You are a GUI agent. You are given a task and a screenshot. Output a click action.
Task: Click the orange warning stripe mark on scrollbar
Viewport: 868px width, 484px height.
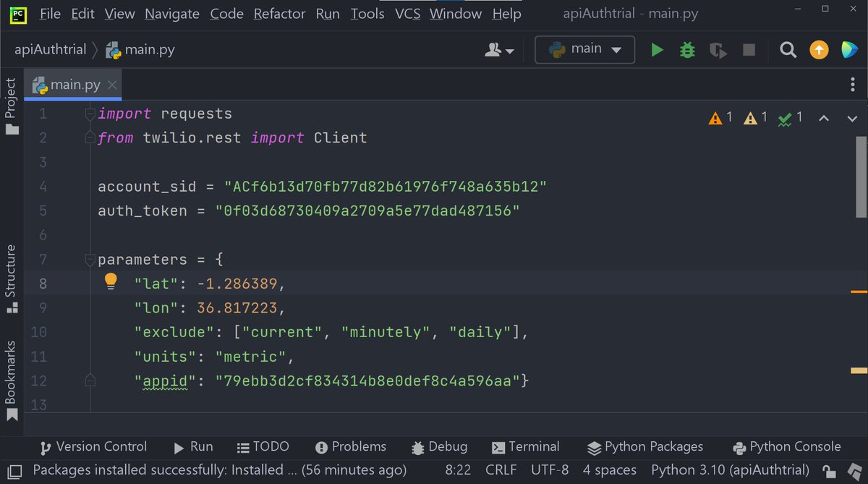click(x=859, y=291)
